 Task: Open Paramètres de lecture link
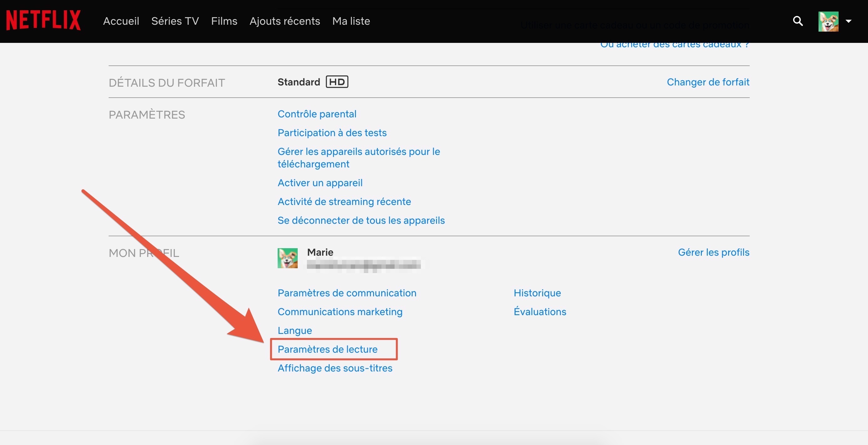327,349
